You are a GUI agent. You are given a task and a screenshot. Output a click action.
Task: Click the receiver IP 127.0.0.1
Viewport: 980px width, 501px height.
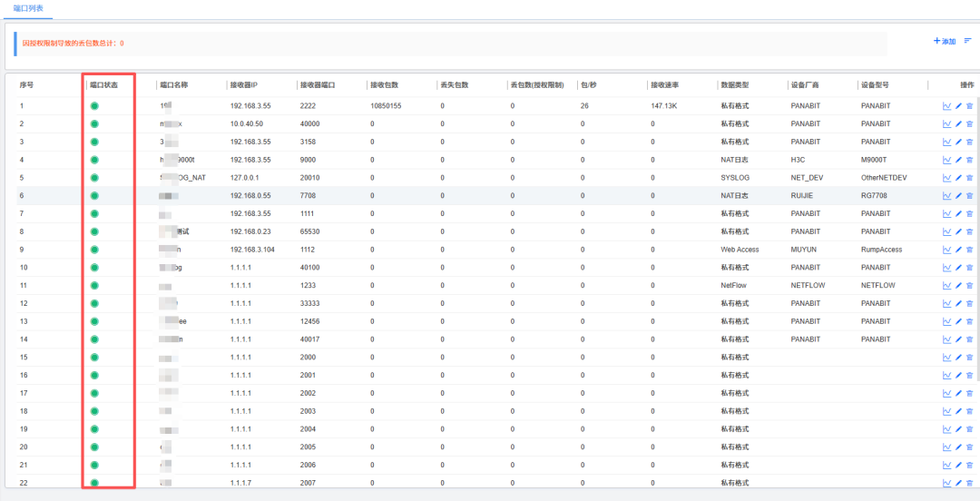click(244, 178)
